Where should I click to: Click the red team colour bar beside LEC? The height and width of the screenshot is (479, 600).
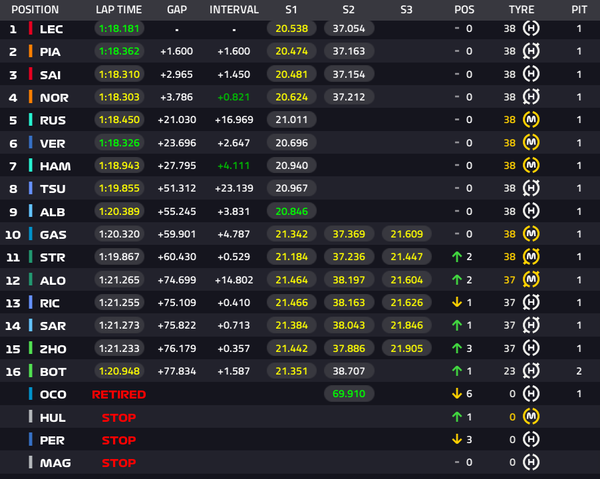[31, 29]
